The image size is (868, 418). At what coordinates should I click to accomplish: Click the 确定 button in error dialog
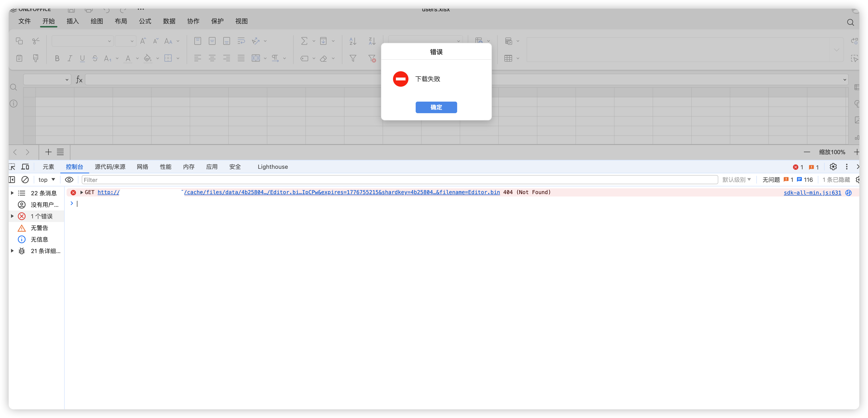point(436,107)
